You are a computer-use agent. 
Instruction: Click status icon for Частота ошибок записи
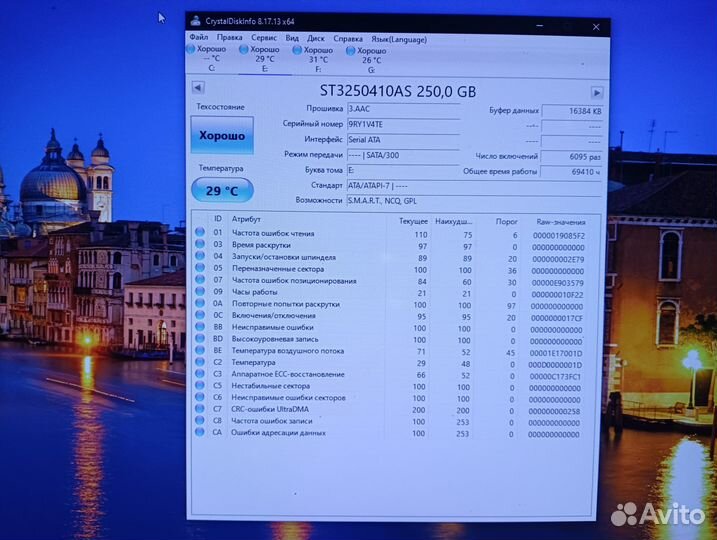coord(200,420)
